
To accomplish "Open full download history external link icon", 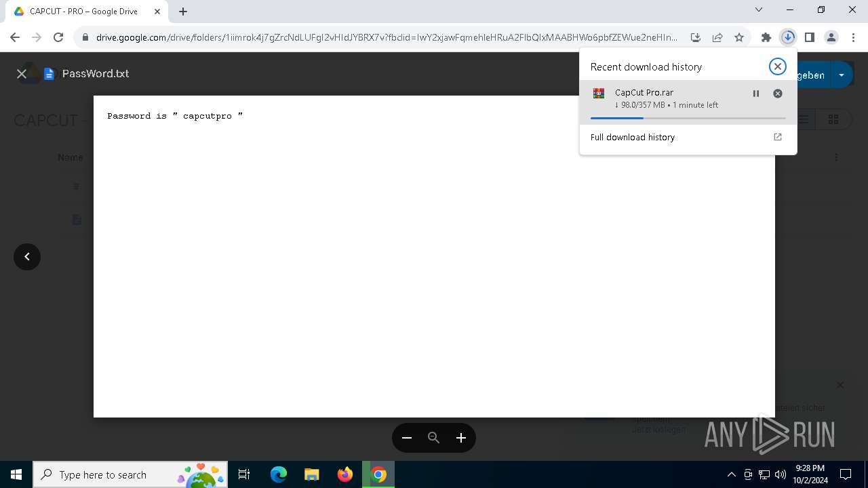I will coord(778,137).
